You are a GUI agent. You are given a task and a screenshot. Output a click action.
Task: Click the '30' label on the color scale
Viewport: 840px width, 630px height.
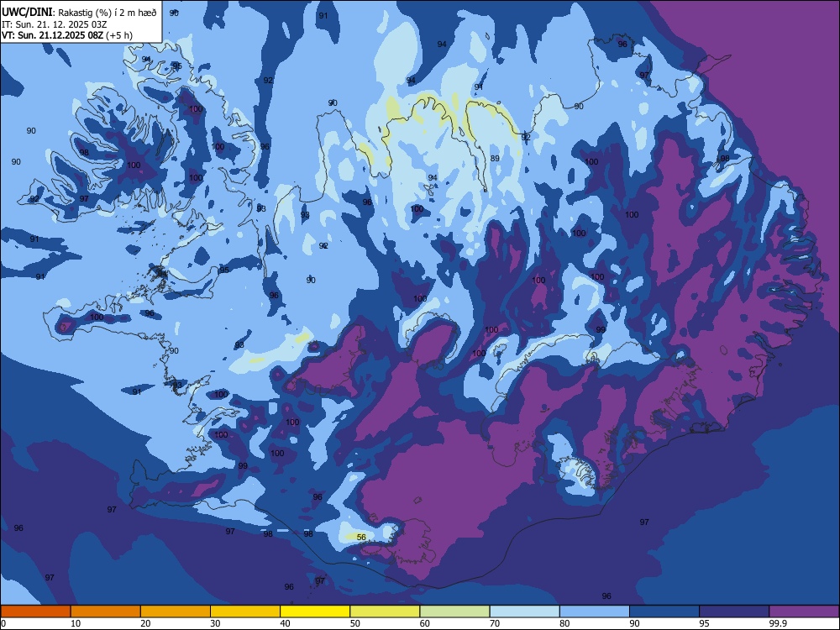tap(215, 623)
